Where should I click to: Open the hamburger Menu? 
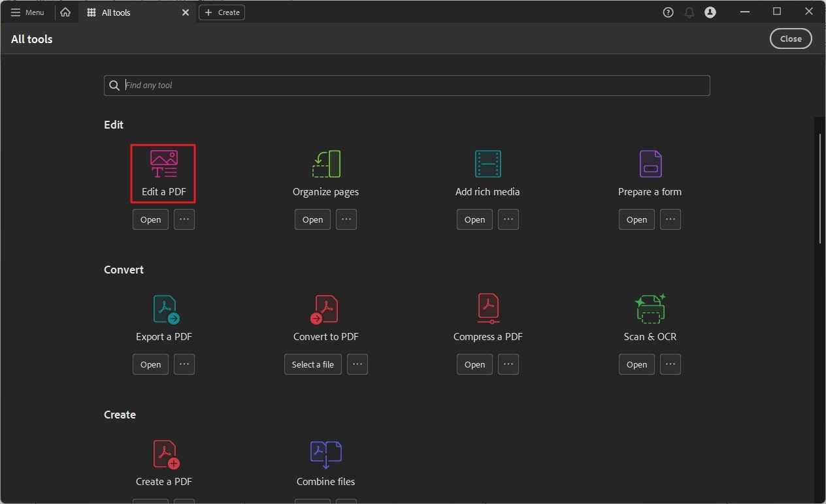[x=27, y=12]
